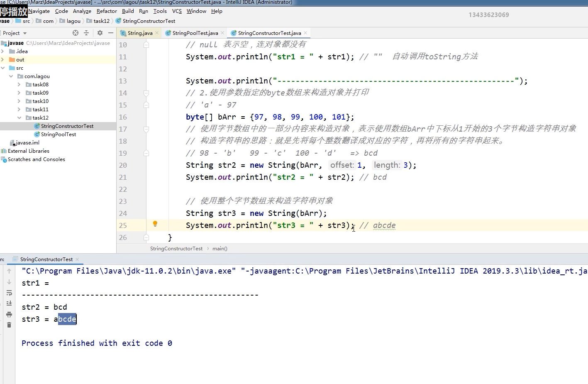Select StringPoolTest in project tree

[59, 135]
